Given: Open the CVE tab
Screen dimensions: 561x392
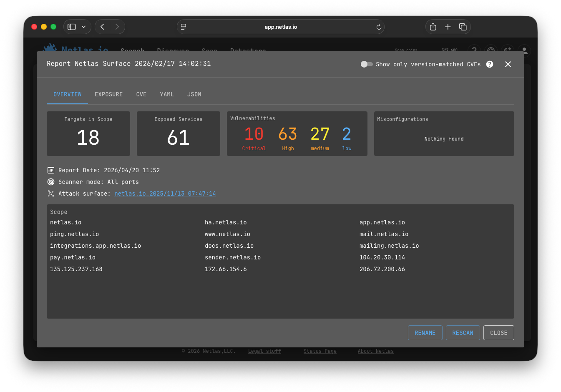Looking at the screenshot, I should 141,95.
